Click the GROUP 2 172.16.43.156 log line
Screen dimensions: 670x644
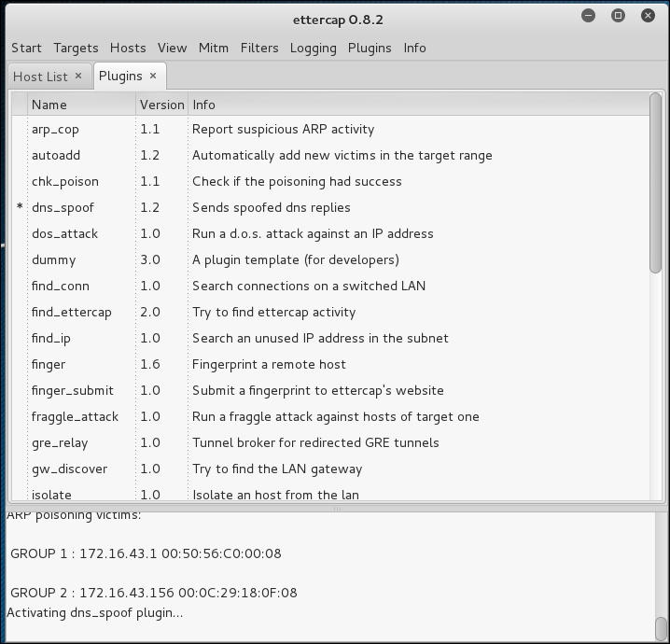[153, 594]
